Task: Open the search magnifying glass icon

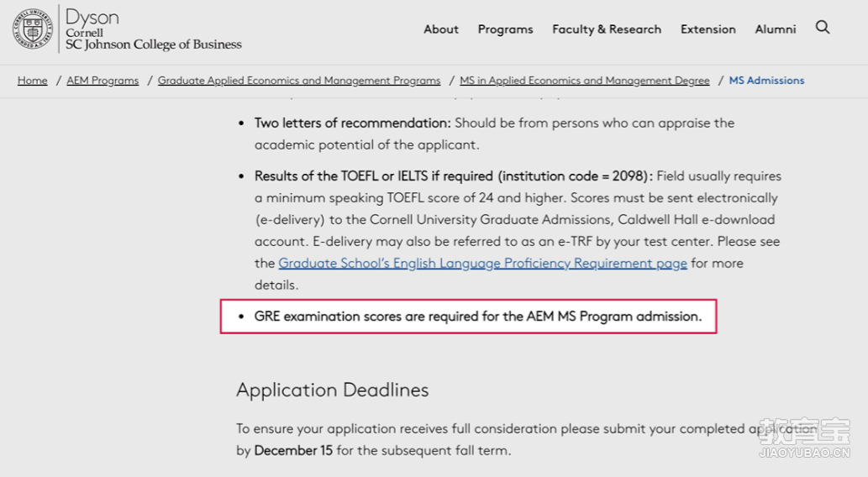Action: (x=823, y=28)
